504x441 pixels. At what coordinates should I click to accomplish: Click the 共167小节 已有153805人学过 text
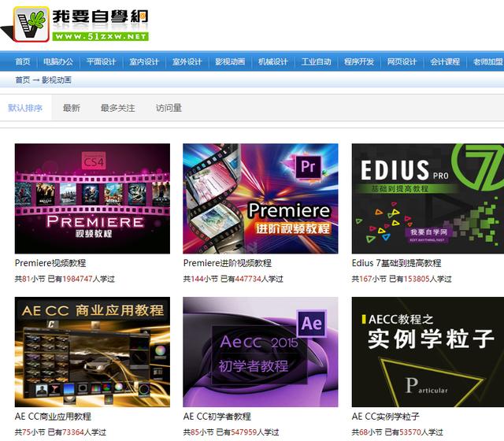[402, 279]
